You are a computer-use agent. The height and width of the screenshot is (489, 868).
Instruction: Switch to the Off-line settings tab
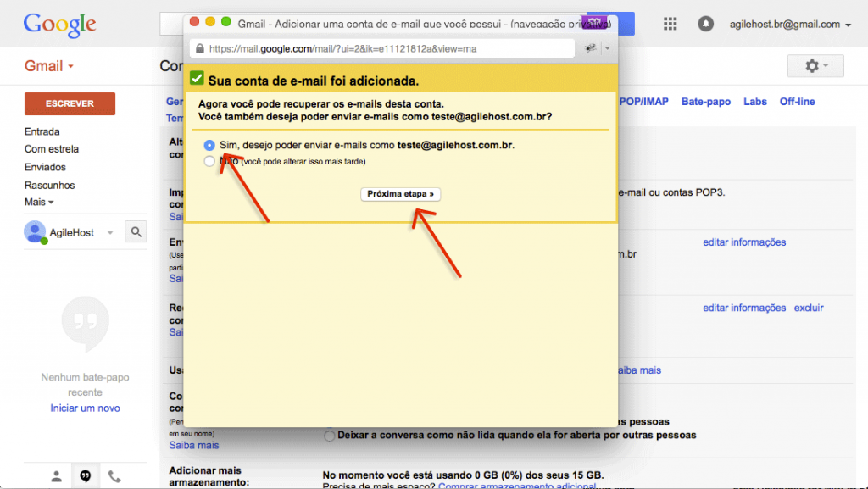(797, 102)
